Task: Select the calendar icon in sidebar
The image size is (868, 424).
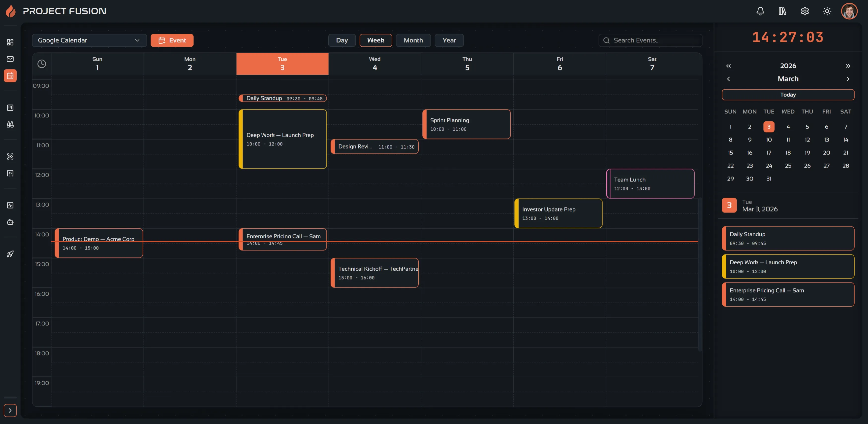Action: (10, 75)
